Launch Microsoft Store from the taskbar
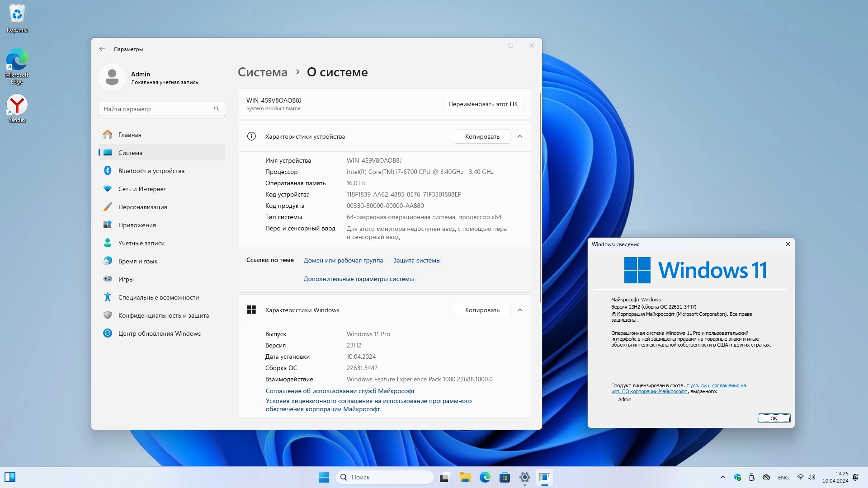This screenshot has width=868, height=488. pyautogui.click(x=505, y=477)
